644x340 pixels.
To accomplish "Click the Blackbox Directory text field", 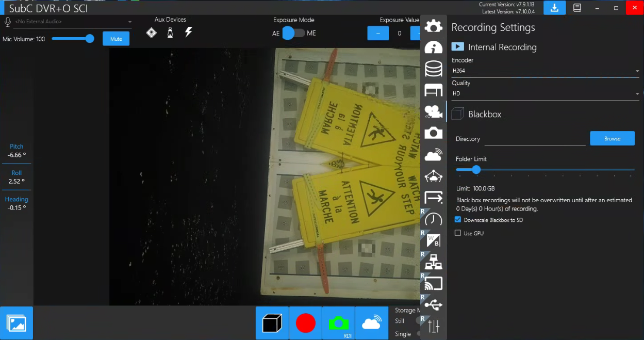I will coord(535,139).
